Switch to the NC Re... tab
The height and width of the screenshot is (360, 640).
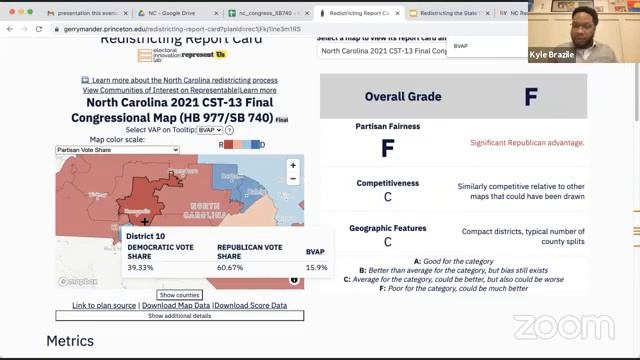(513, 13)
